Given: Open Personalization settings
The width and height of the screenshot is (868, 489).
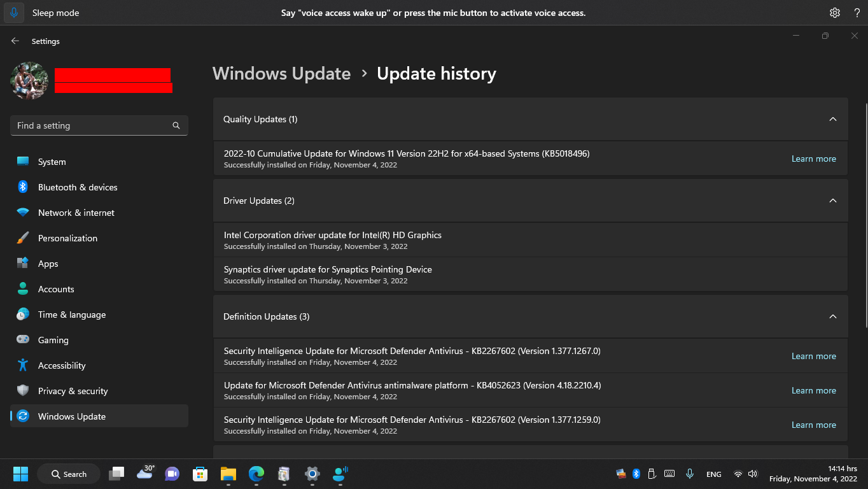Looking at the screenshot, I should (x=99, y=238).
